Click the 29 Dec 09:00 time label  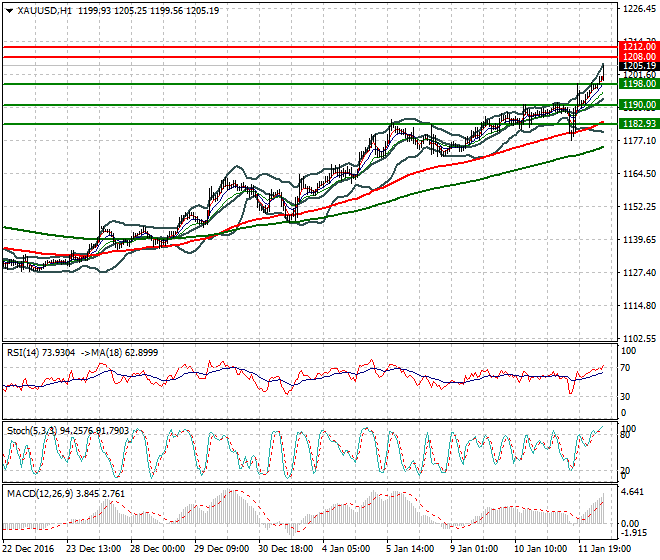[221, 549]
